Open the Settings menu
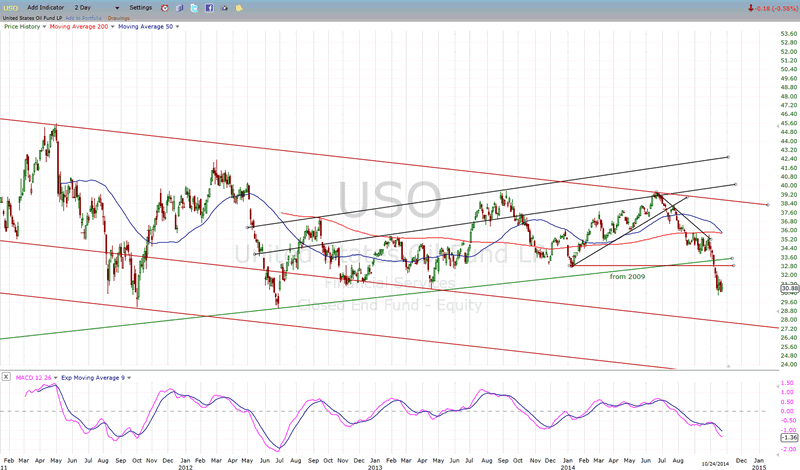This screenshot has width=800, height=470. (x=141, y=8)
